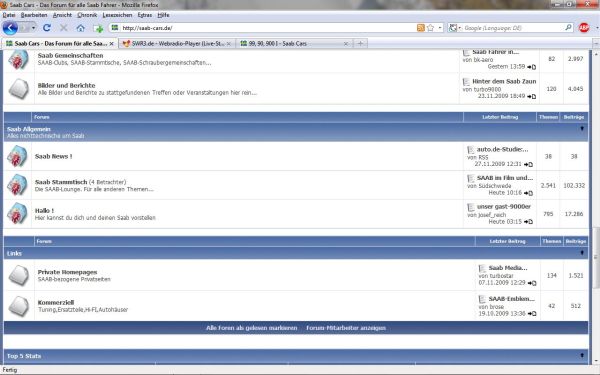Bookmark page with the star icon

(430, 28)
